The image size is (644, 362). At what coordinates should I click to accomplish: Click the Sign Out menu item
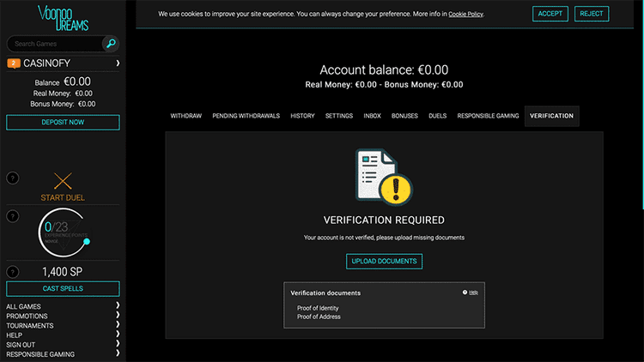tap(21, 345)
